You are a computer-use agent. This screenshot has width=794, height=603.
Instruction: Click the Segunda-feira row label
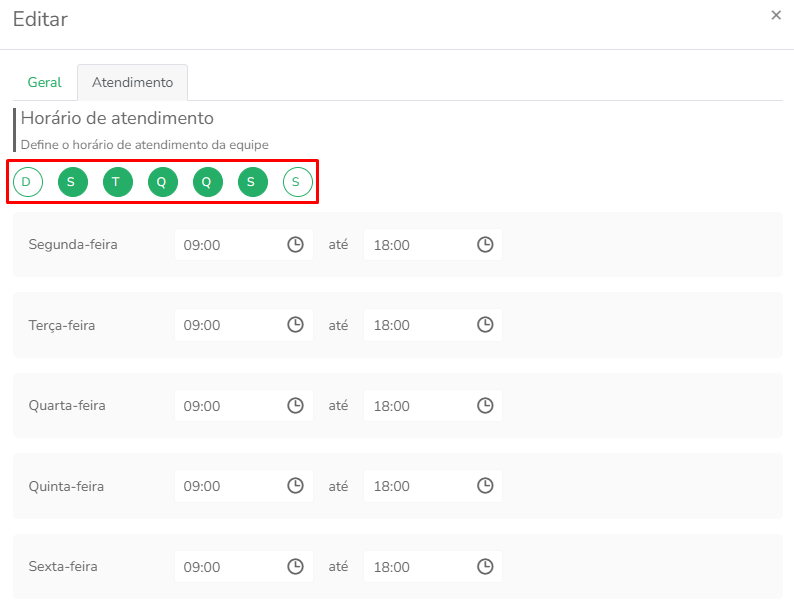coord(73,244)
